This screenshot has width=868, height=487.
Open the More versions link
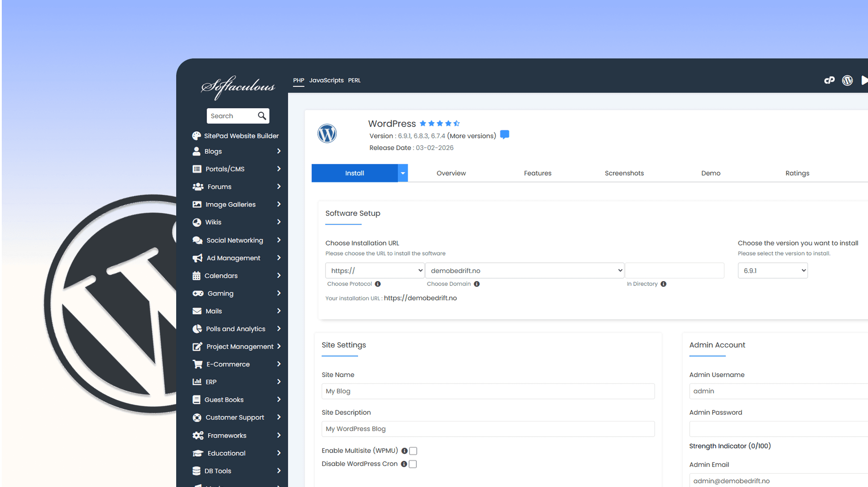(x=471, y=136)
